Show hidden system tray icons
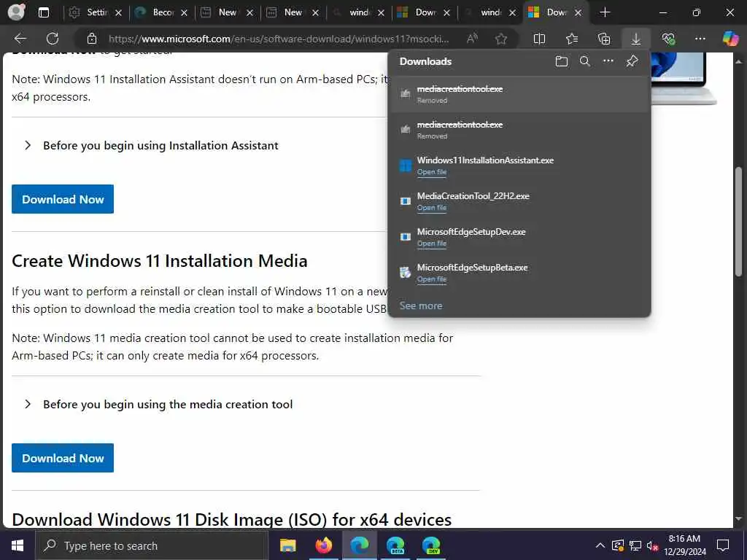This screenshot has width=747, height=560. pyautogui.click(x=600, y=545)
